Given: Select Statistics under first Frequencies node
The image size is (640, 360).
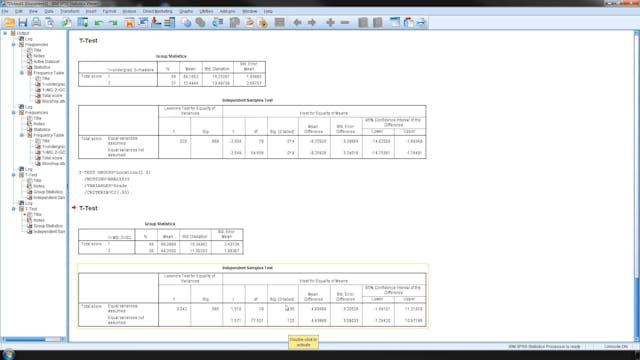Looking at the screenshot, I should [38, 67].
